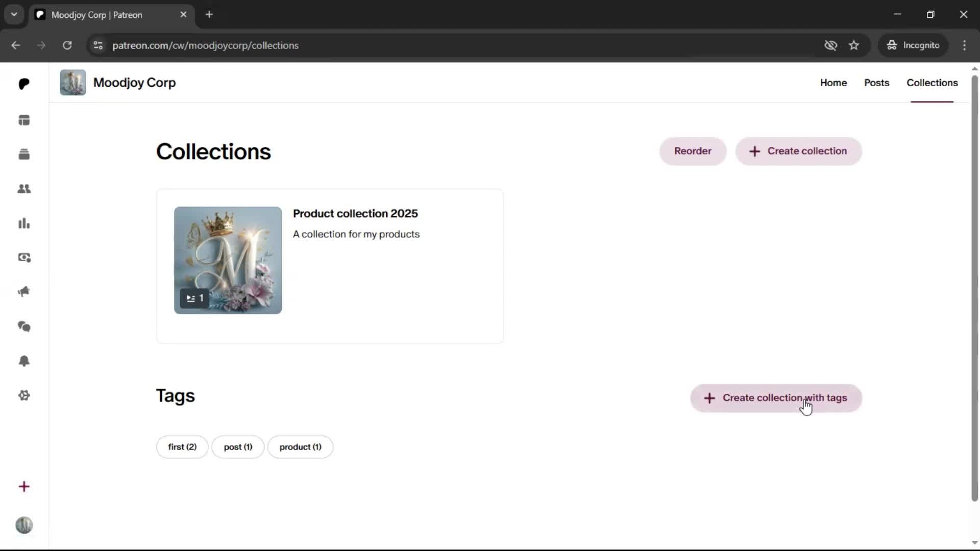Select the post (1) tag chip
This screenshot has width=980, height=551.
[238, 447]
